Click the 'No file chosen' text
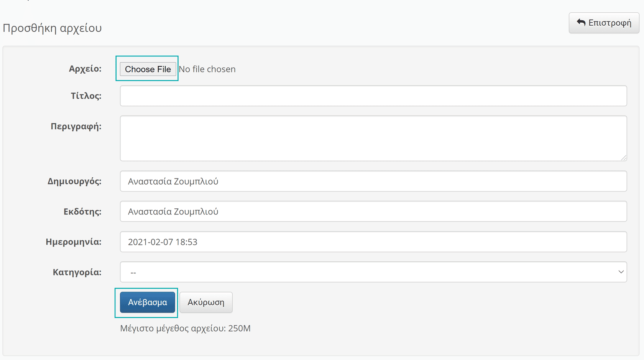644x360 pixels. 207,69
